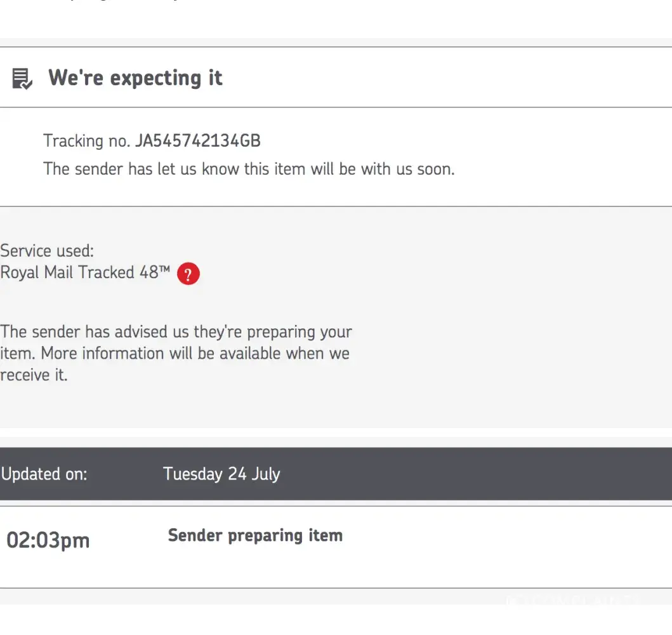Image resolution: width=672 pixels, height=635 pixels.
Task: Click the red question mark help icon
Action: click(x=188, y=274)
